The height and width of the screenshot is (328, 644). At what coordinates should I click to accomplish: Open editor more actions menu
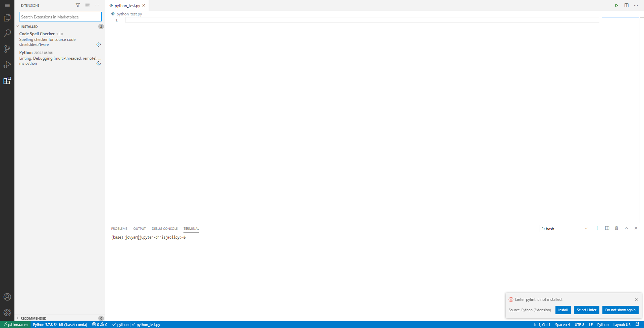[636, 5]
